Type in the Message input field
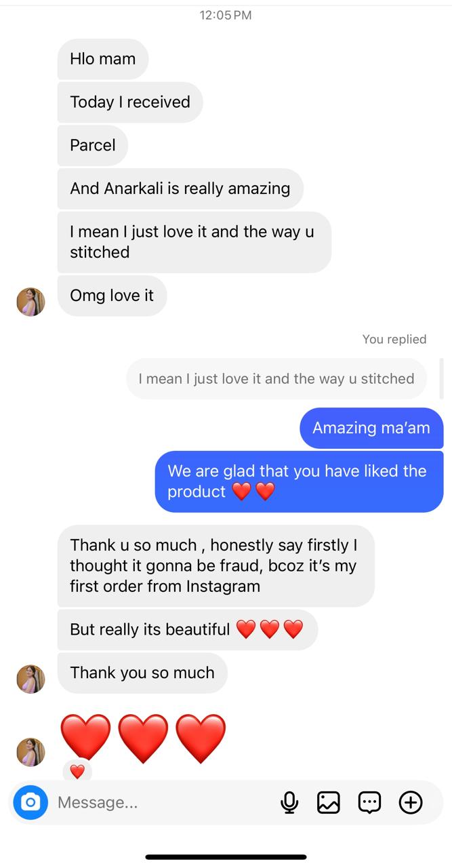 pyautogui.click(x=163, y=802)
